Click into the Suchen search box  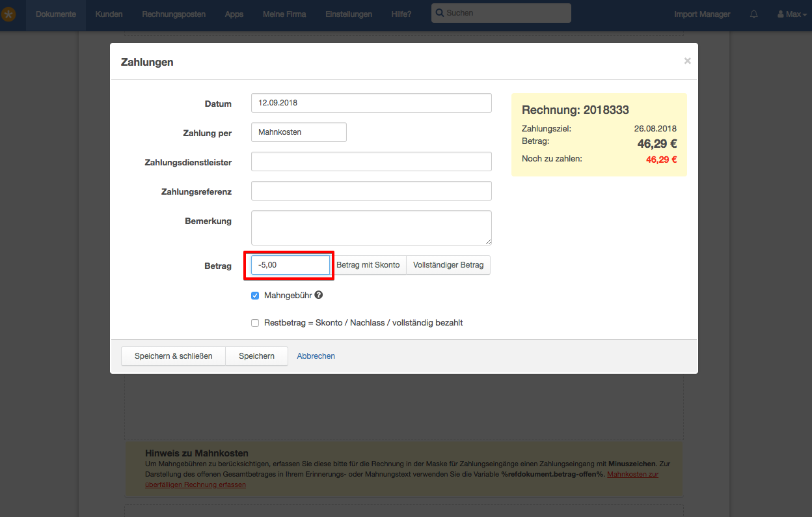tap(501, 13)
